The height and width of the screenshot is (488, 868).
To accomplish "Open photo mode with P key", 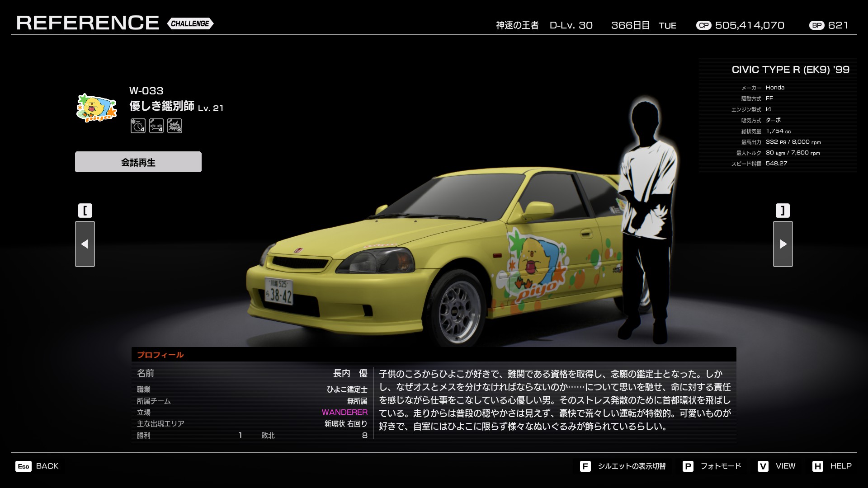I will tap(688, 466).
